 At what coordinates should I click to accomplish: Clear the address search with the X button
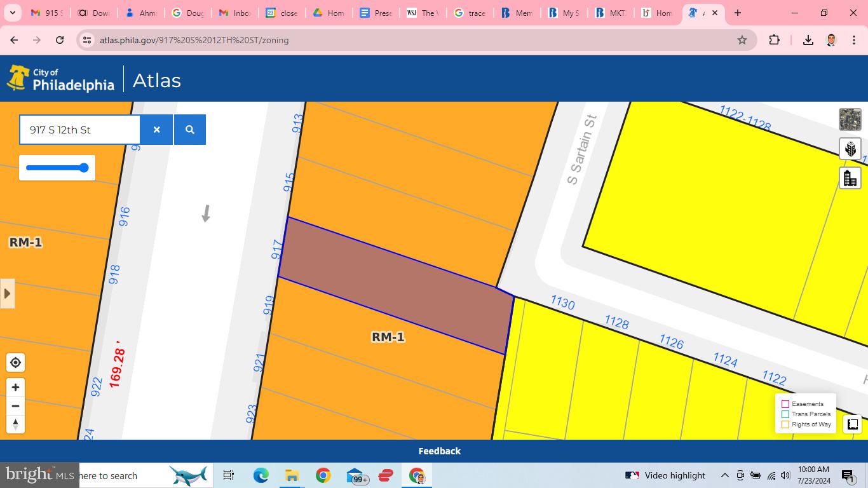click(156, 130)
